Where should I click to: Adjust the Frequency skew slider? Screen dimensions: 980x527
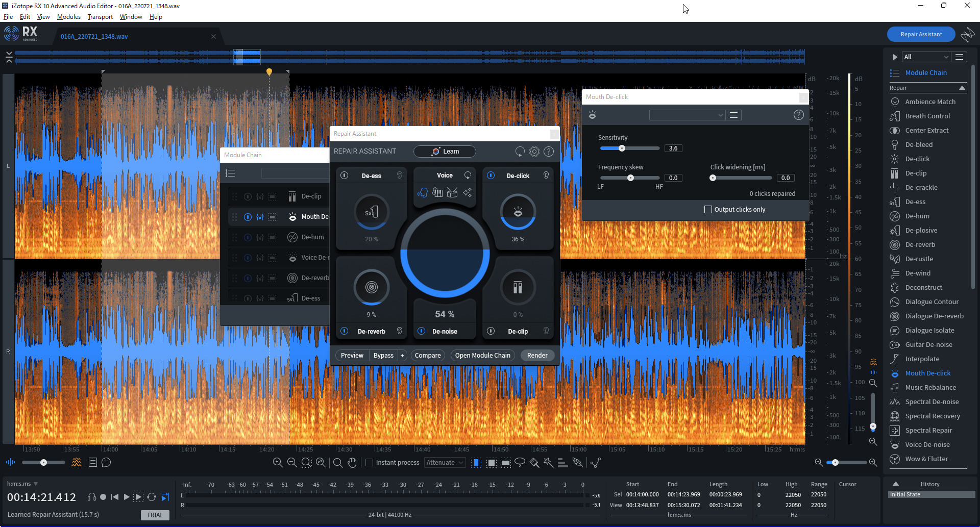coord(629,178)
